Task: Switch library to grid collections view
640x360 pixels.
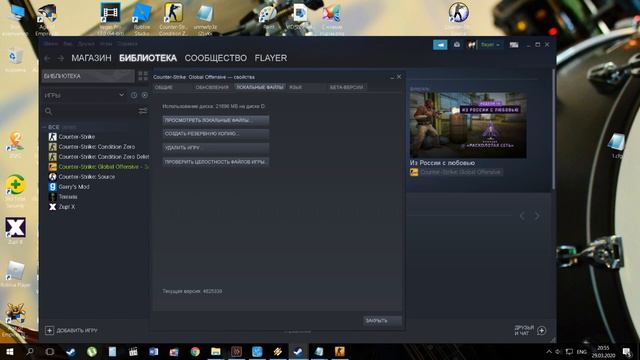Action: 143,76
